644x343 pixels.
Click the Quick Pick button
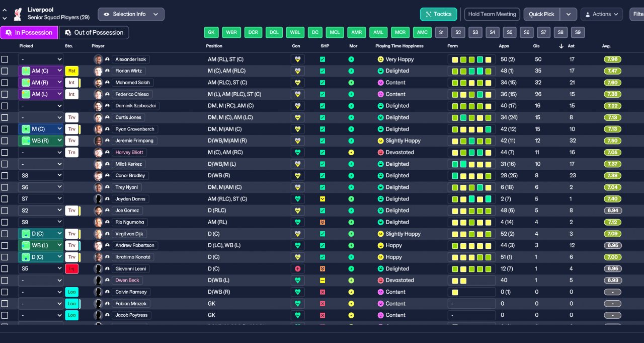coord(542,14)
